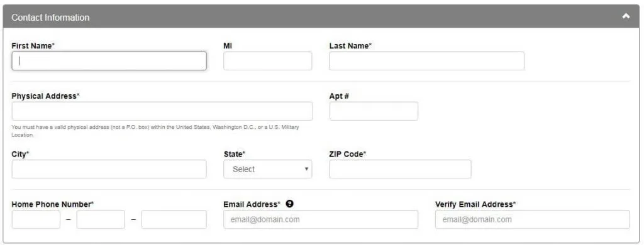Select the Verify Email Address field
This screenshot has height=245, width=644.
[x=532, y=219]
